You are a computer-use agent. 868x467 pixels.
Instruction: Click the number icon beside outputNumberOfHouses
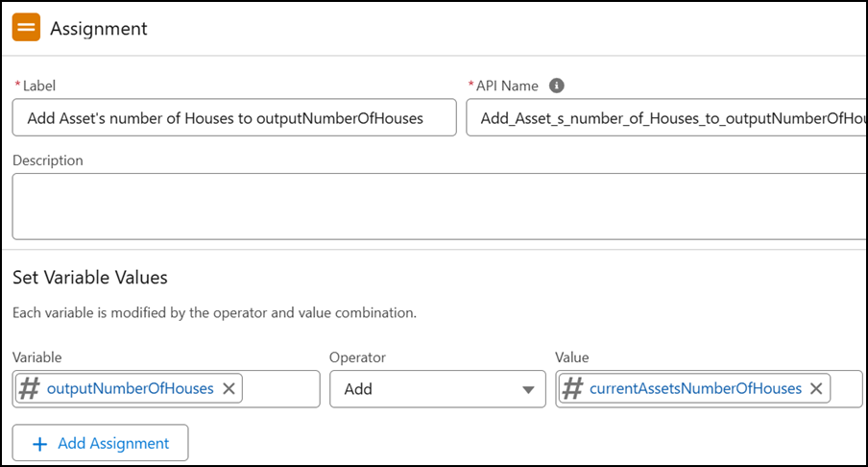pyautogui.click(x=30, y=388)
